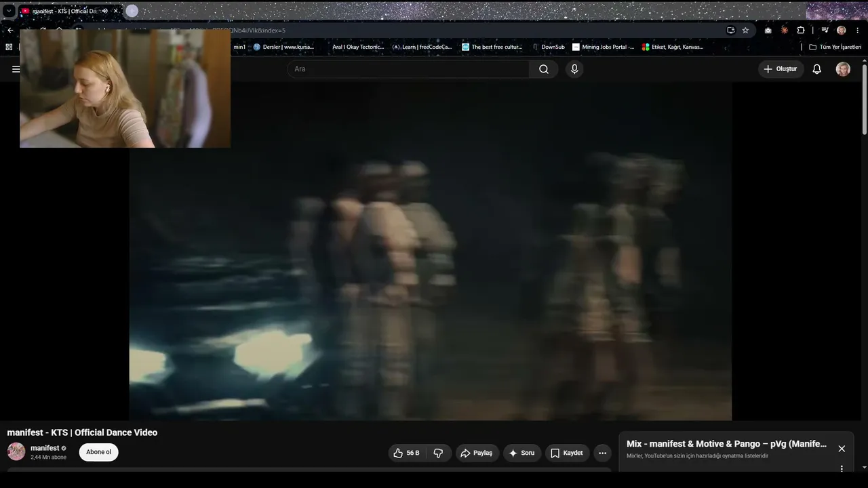The image size is (868, 488).
Task: Mute the tab via speaker icon
Action: pyautogui.click(x=104, y=11)
